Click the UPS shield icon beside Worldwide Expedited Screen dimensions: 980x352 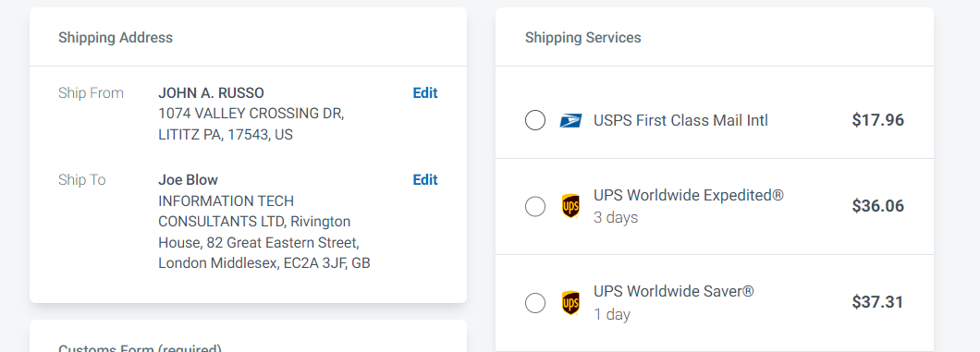tap(570, 206)
